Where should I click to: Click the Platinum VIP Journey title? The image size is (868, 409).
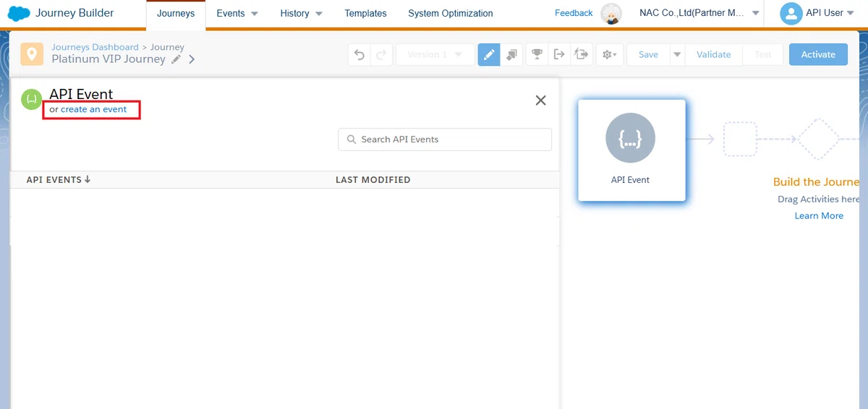click(x=109, y=59)
